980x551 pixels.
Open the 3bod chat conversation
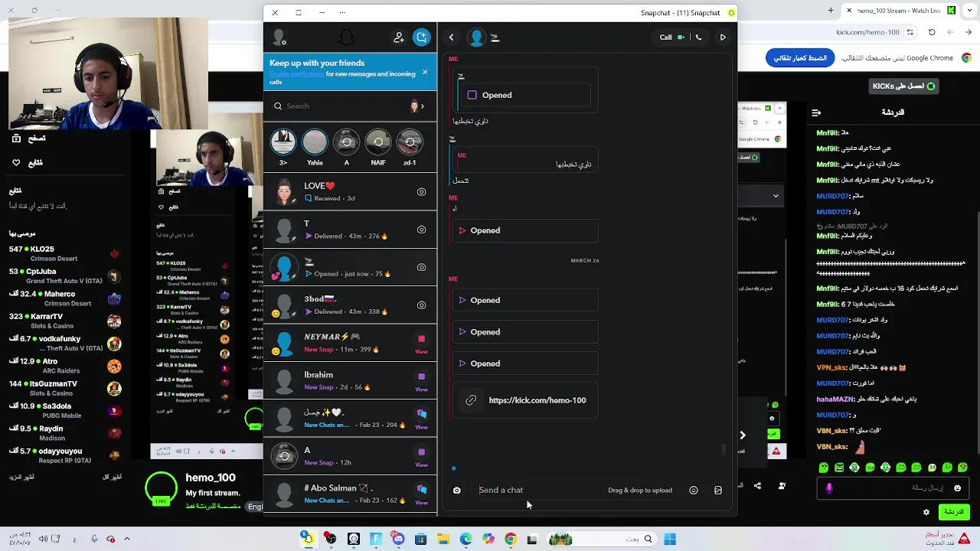point(350,305)
